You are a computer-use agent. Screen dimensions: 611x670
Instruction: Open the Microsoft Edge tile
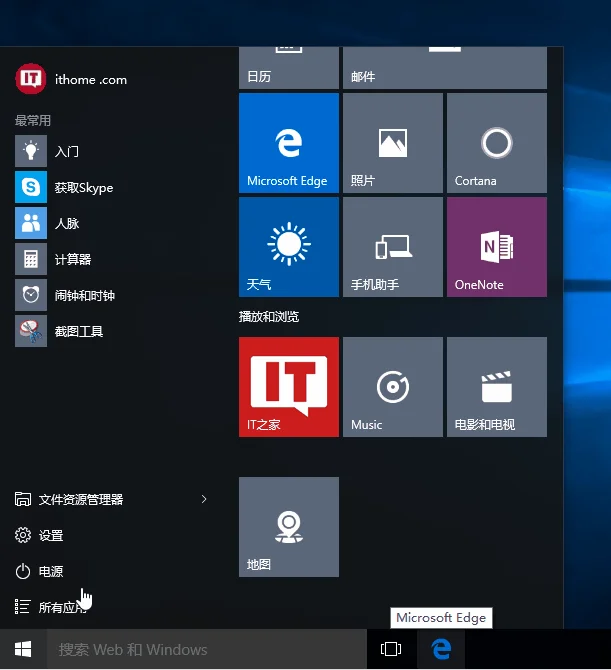(289, 143)
